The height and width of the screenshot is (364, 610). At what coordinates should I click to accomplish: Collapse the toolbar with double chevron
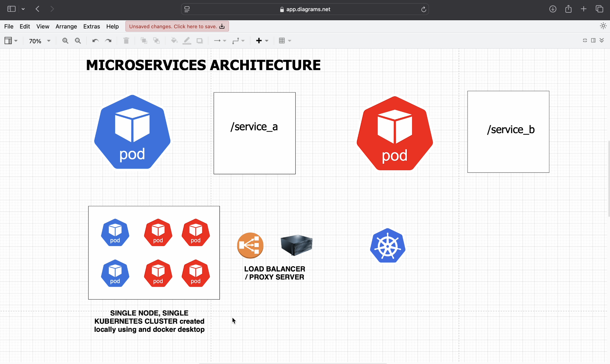point(602,41)
